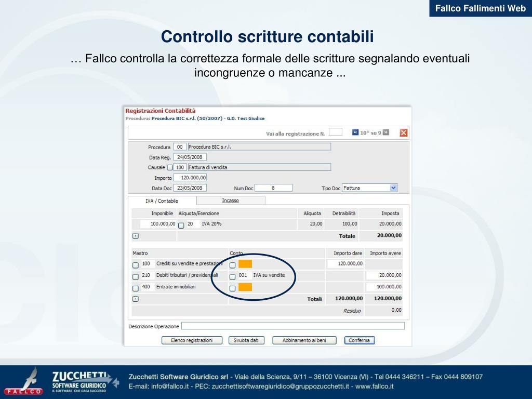Click the orange Conto field in the Crediti su vendite row
532x399 pixels.
pos(245,264)
